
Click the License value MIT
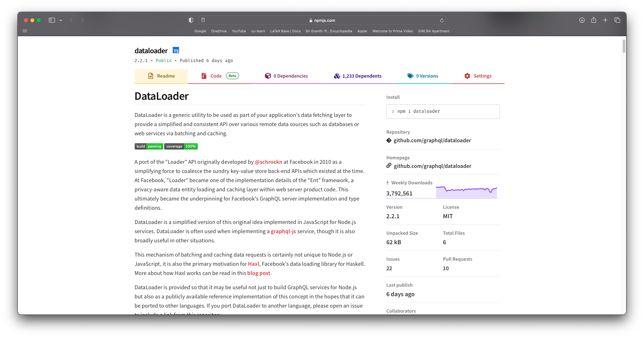click(x=448, y=216)
